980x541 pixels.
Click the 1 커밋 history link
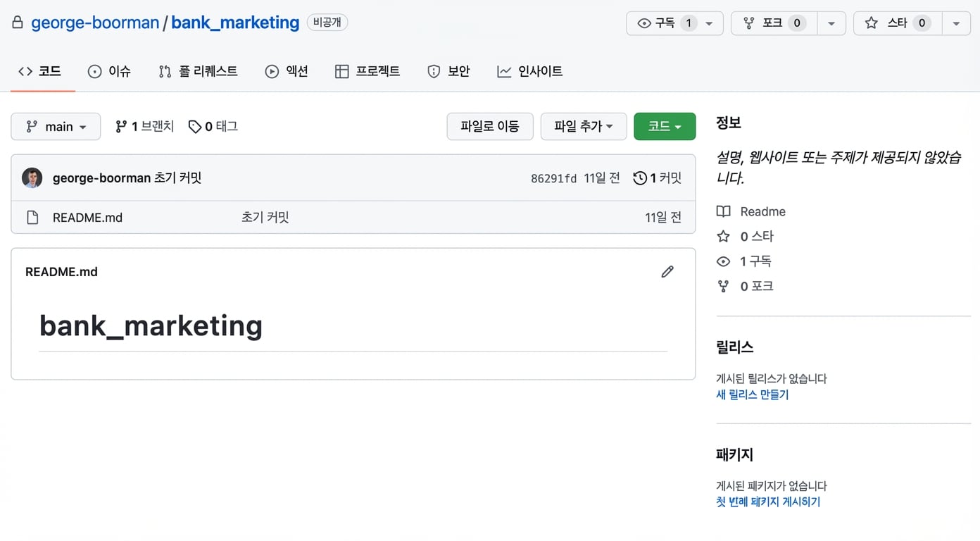(658, 178)
